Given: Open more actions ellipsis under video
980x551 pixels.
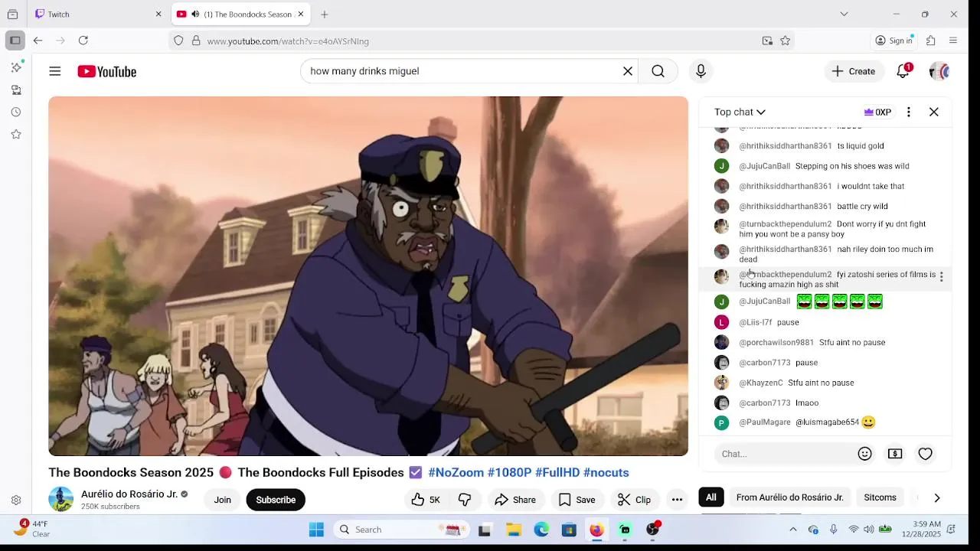Looking at the screenshot, I should [677, 500].
